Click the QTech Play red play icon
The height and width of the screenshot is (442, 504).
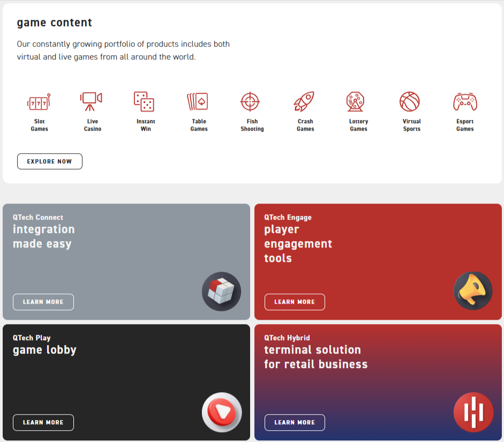pos(222,412)
